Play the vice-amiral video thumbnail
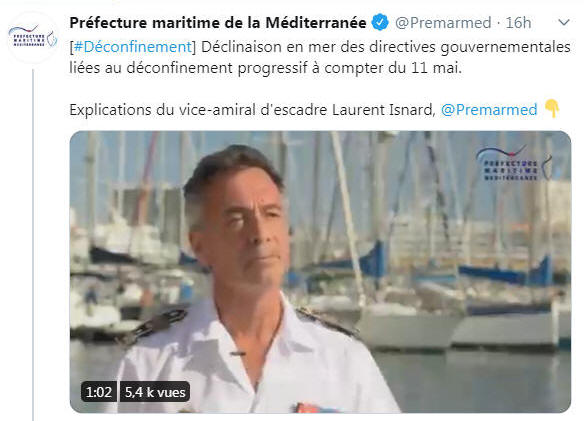This screenshot has width=584, height=421. (x=320, y=272)
